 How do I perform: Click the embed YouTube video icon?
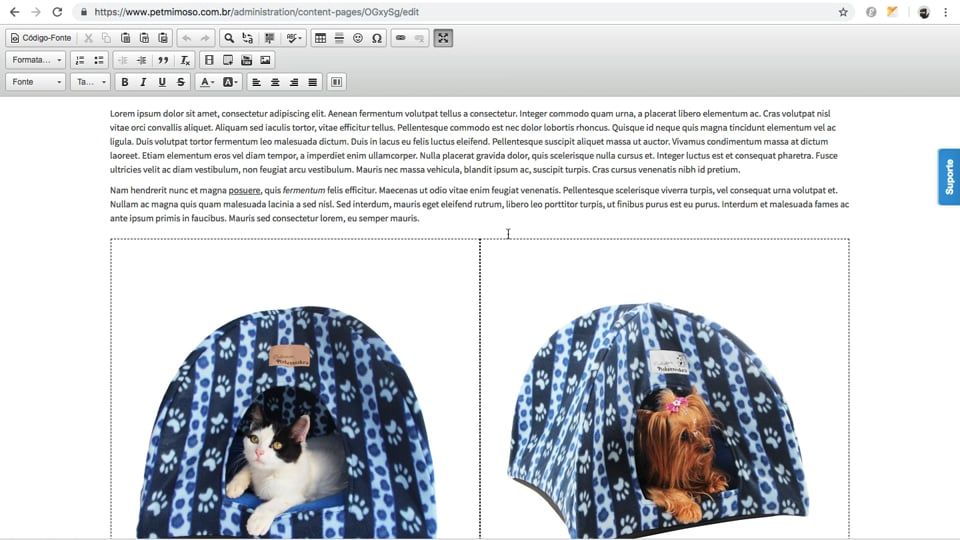point(246,60)
